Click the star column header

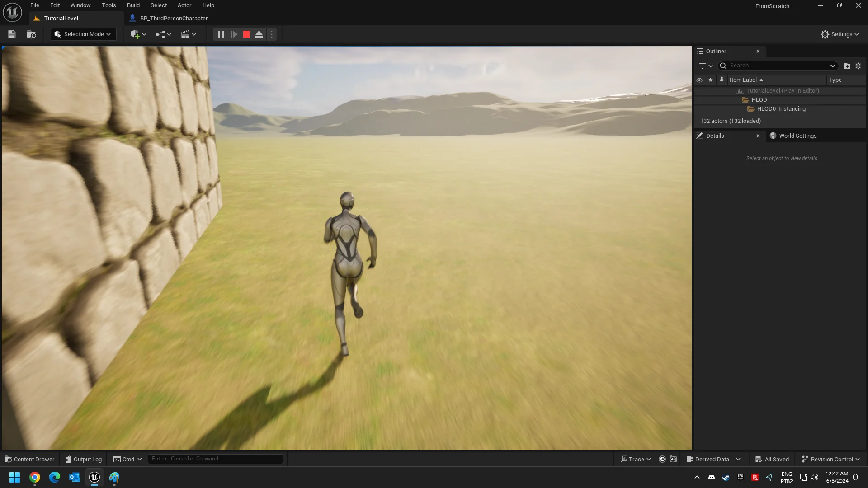pos(711,80)
